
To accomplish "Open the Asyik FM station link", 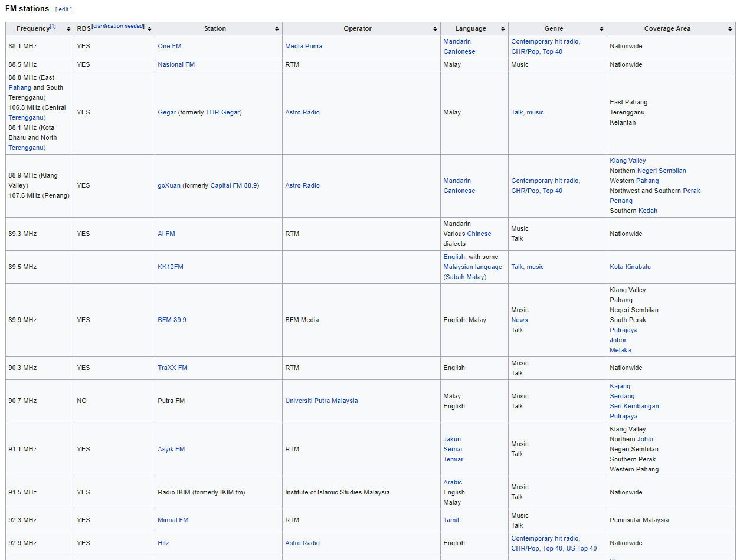I will click(x=171, y=450).
